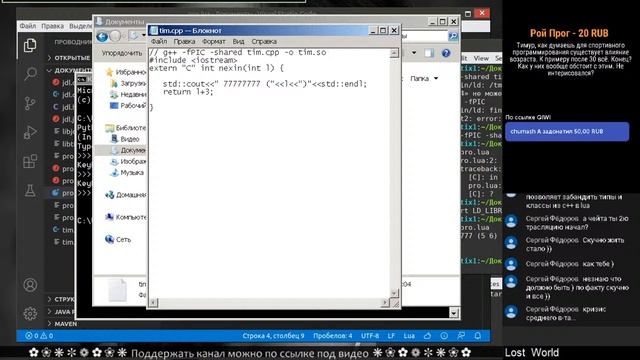
Task: Select Сеть in Explorer navigation pane
Action: pos(118,240)
